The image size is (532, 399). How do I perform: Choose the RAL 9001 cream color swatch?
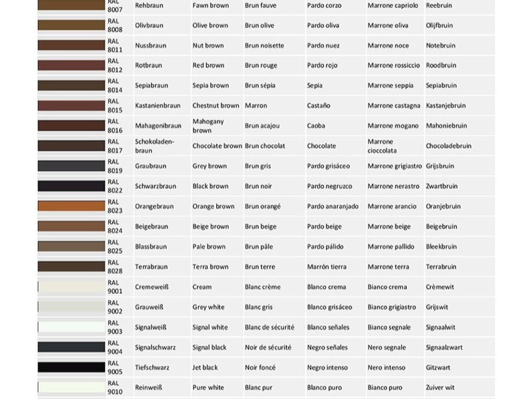[x=71, y=287]
